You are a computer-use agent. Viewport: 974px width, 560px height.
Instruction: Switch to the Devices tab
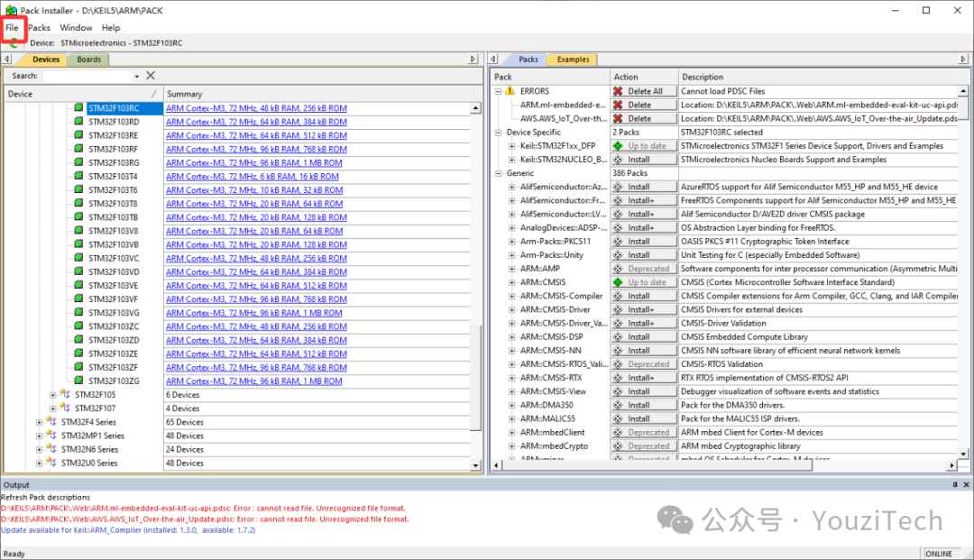click(45, 60)
